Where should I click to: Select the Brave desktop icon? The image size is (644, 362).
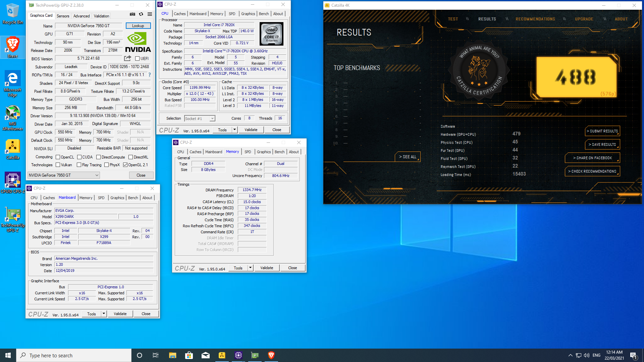[13, 47]
